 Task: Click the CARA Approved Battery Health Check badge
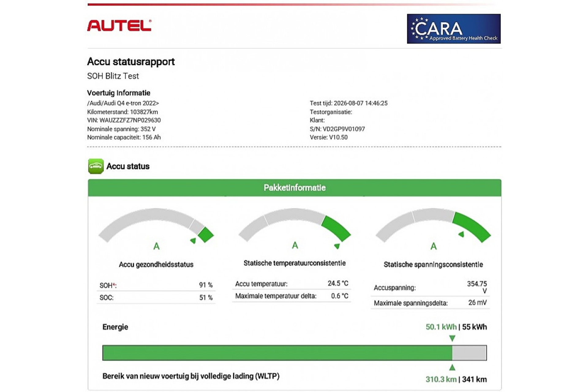(454, 28)
